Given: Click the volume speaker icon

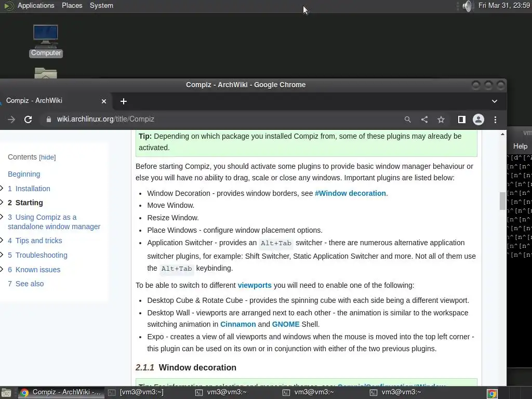Looking at the screenshot, I should pyautogui.click(x=467, y=6).
